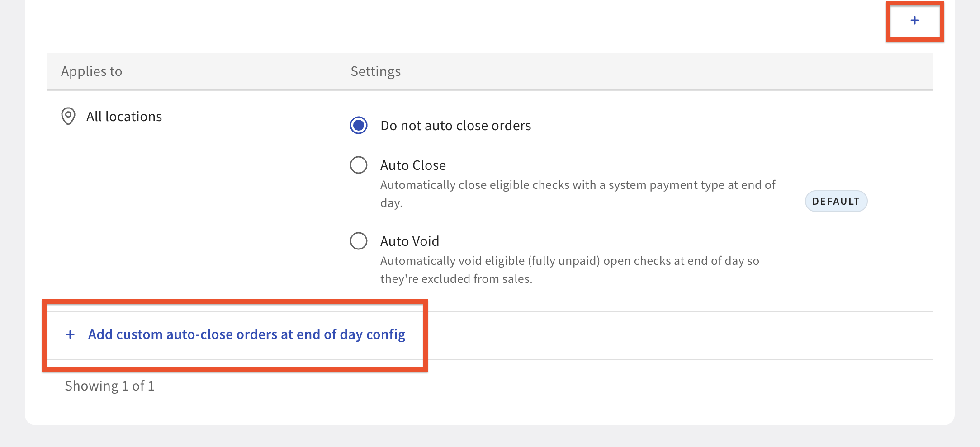Click the filled blue radio indicator dot
Screen dimensions: 980x447
pos(359,125)
